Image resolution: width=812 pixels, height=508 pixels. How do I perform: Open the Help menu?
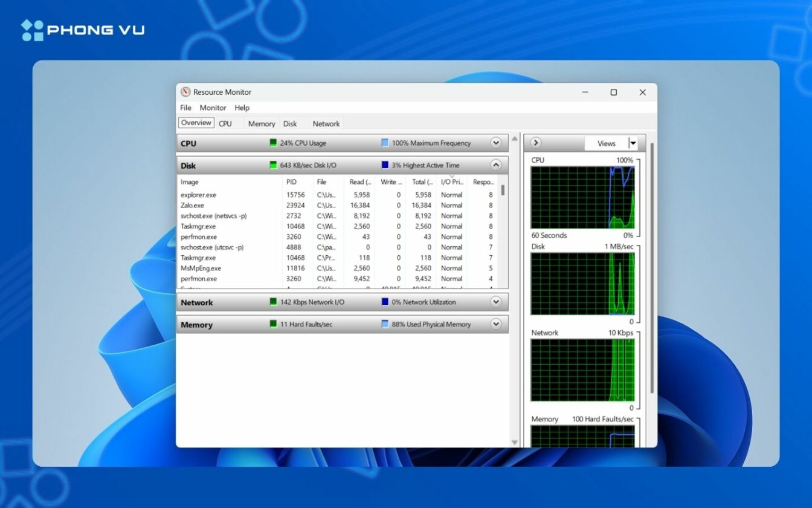[x=242, y=108]
